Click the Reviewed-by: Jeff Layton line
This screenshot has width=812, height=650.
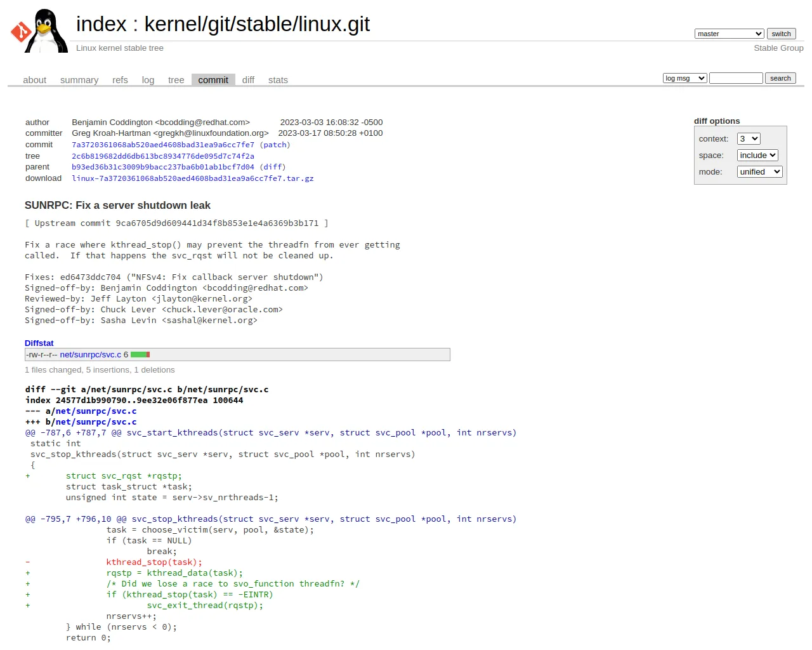pyautogui.click(x=138, y=299)
